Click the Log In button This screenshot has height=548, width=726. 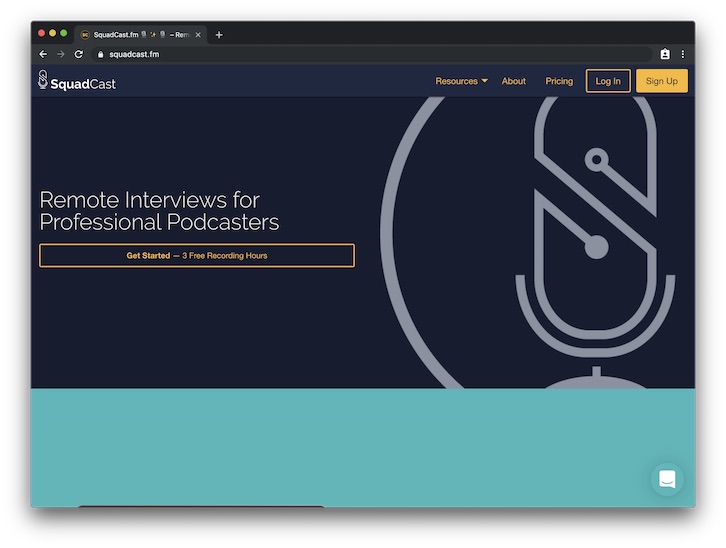(608, 81)
